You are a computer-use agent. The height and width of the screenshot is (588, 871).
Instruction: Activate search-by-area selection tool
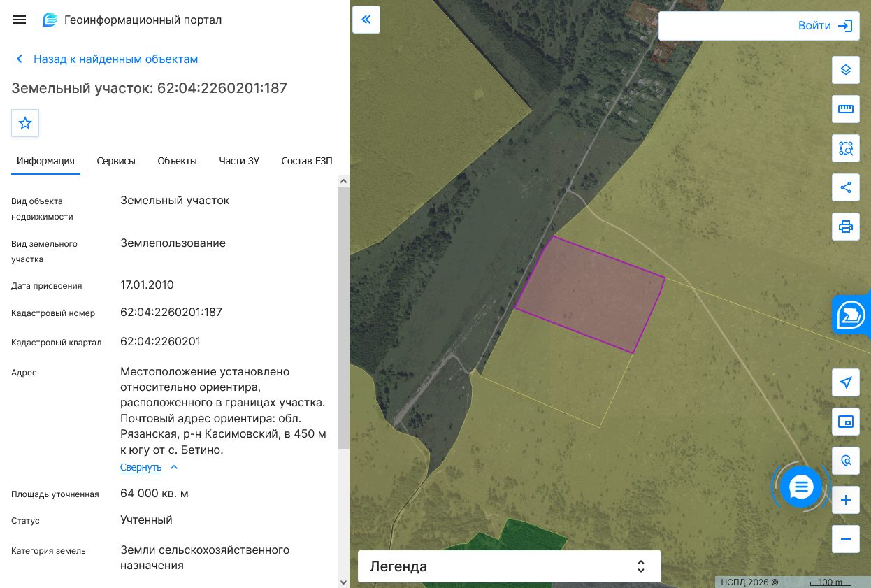pos(846,148)
